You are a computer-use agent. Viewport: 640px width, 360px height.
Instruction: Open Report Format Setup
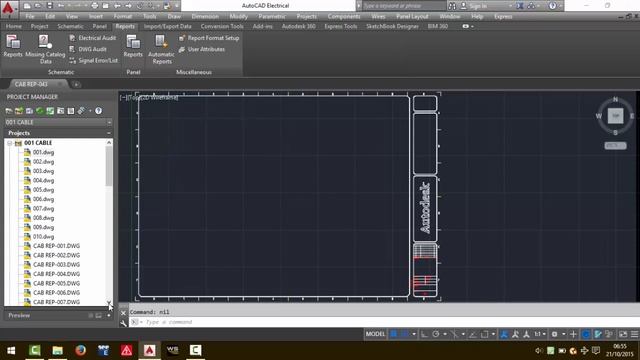[209, 38]
